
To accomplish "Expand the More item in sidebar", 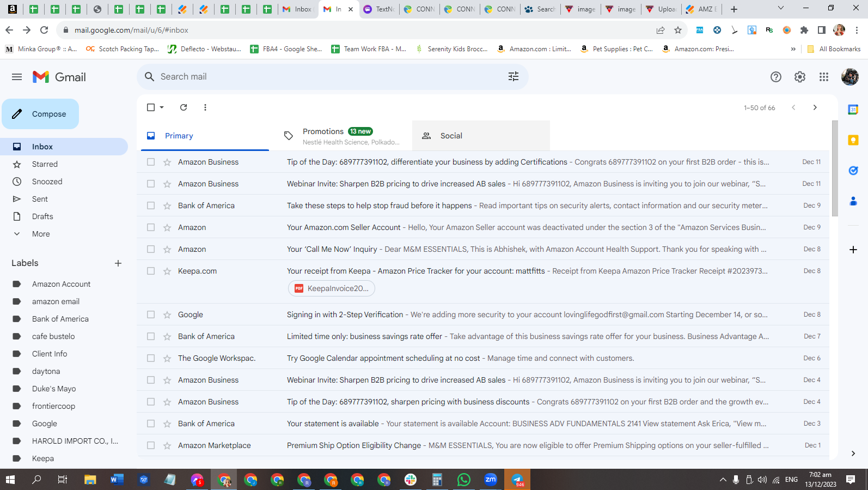I will pos(41,234).
